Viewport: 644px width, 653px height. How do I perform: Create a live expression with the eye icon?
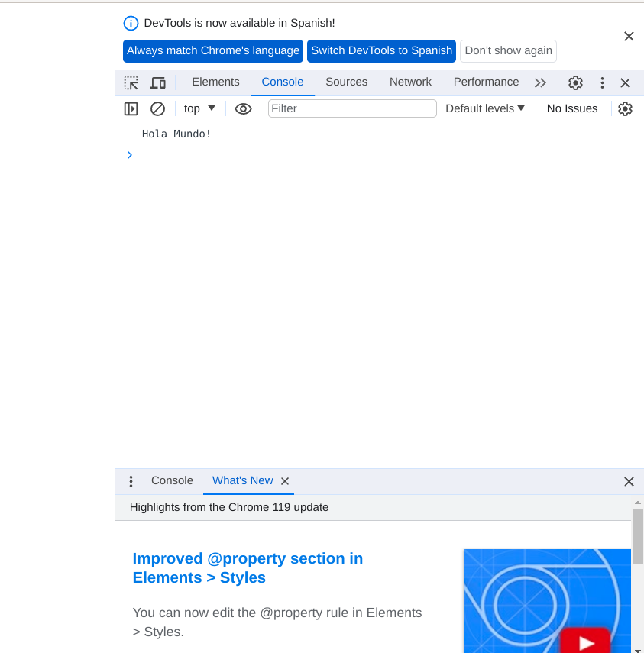coord(243,108)
